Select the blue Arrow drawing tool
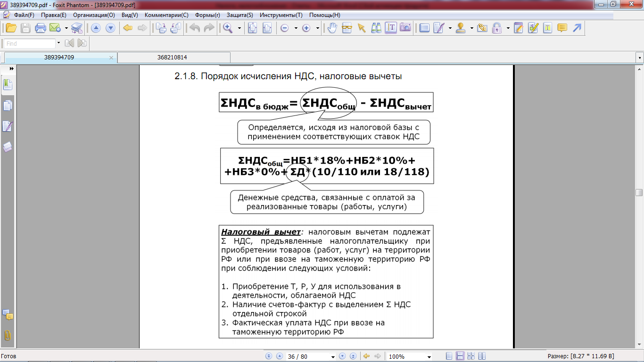The width and height of the screenshot is (644, 362). point(577,28)
